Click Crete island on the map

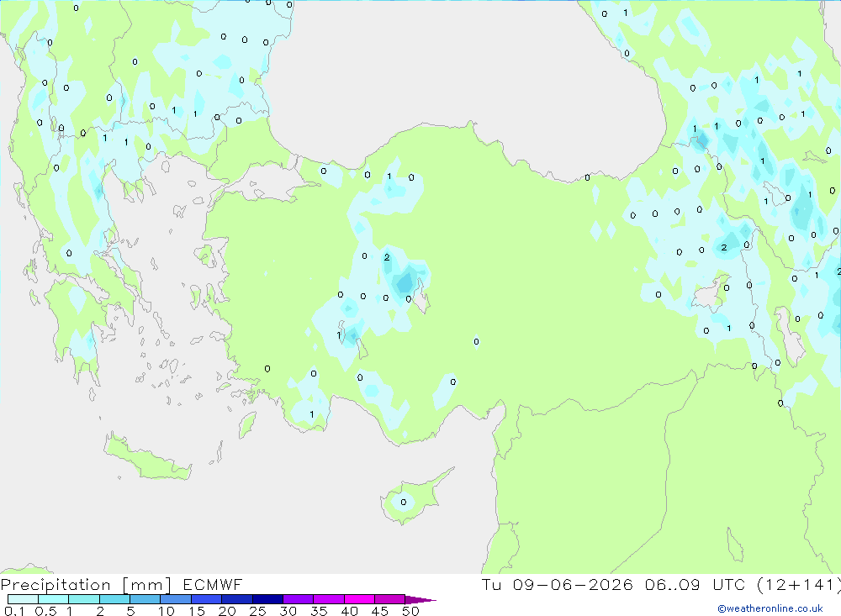click(145, 457)
